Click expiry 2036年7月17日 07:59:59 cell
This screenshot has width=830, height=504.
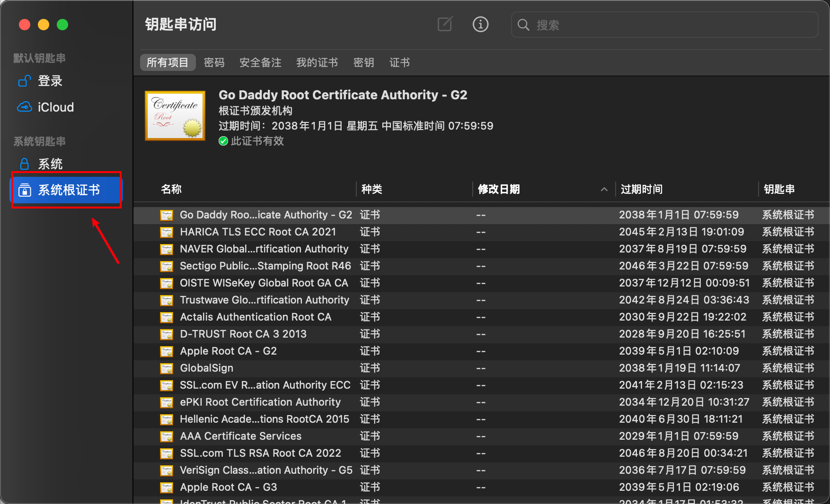(x=682, y=470)
